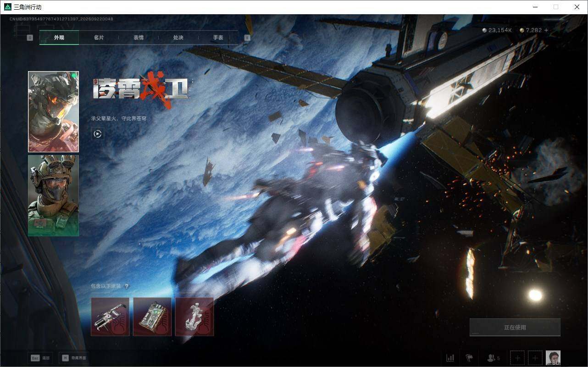Add more currency with the plus icon

click(546, 30)
